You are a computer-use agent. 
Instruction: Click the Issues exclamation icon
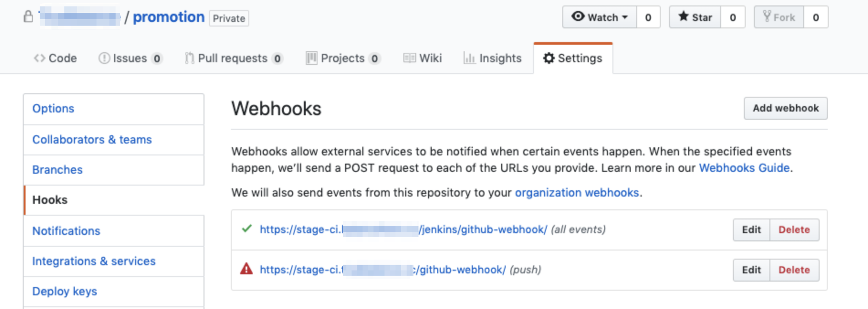pyautogui.click(x=104, y=58)
